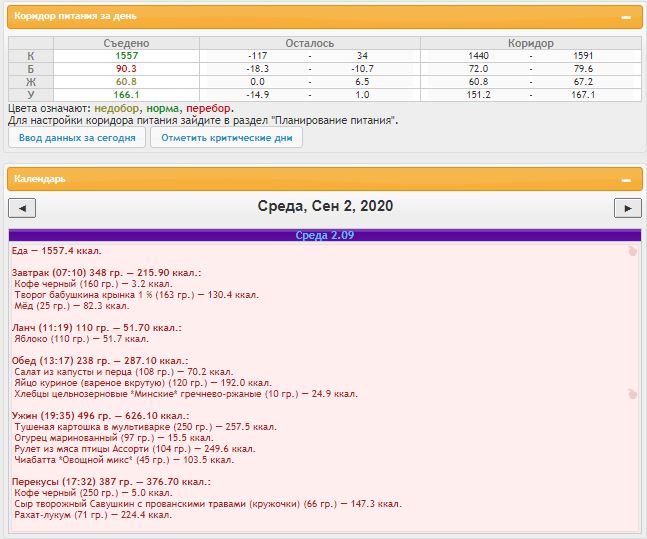Select the «Съедено» column header
The height and width of the screenshot is (539, 647).
point(126,43)
